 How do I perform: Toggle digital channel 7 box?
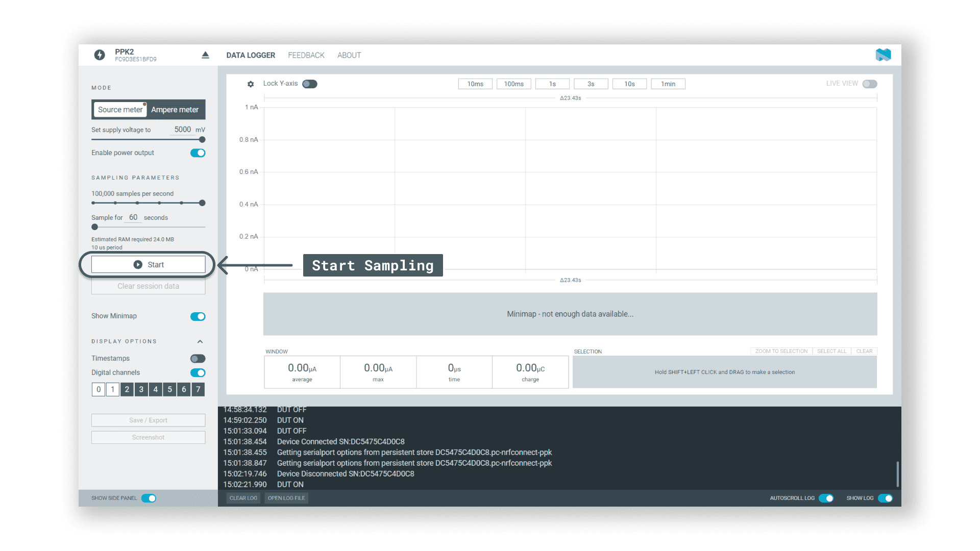pyautogui.click(x=198, y=389)
